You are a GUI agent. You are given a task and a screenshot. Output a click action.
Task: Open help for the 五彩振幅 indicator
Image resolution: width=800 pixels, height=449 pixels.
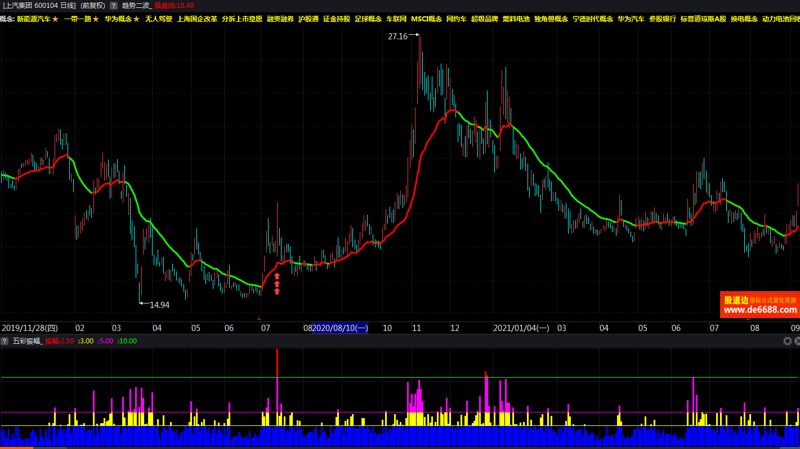[5, 341]
